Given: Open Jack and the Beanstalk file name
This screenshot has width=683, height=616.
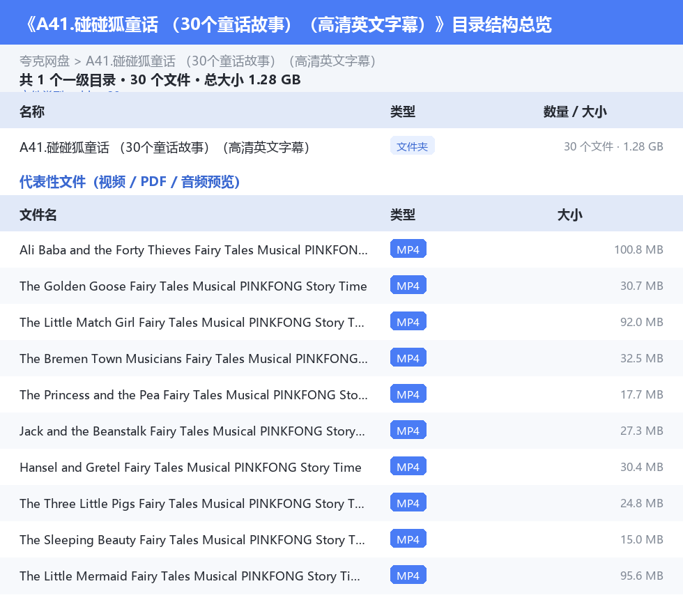Looking at the screenshot, I should tap(192, 431).
